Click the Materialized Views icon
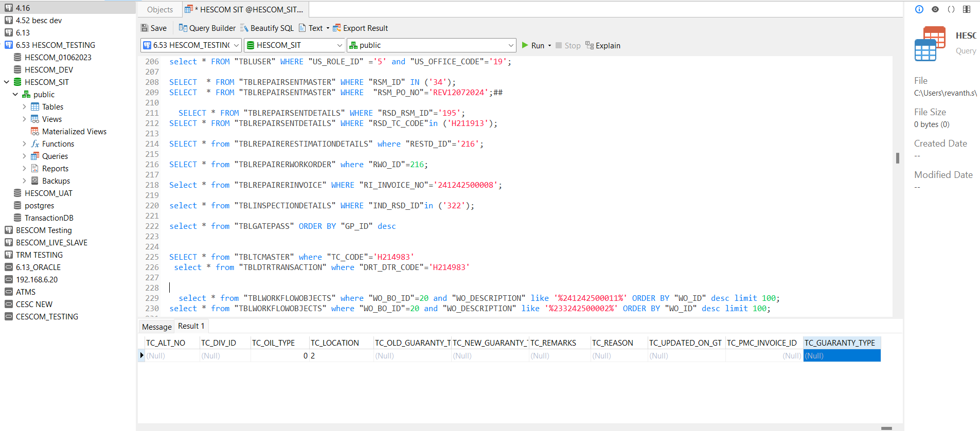Image resolution: width=980 pixels, height=431 pixels. click(35, 131)
